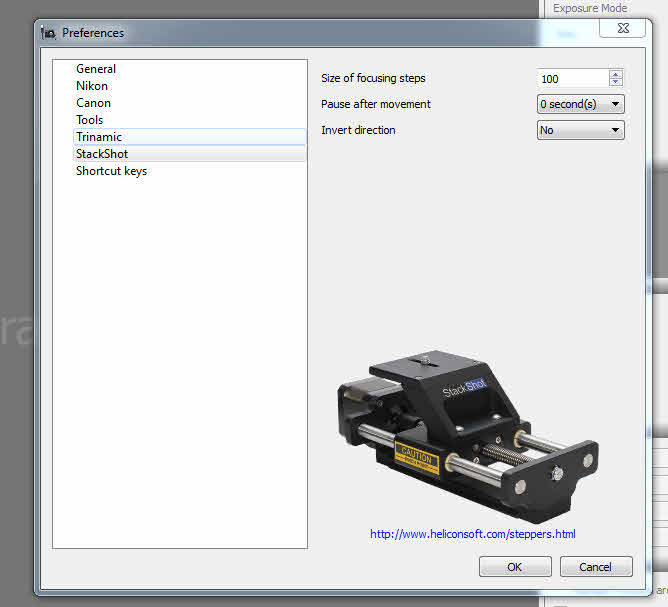
Task: Select Trinamic preferences entry
Action: 190,137
